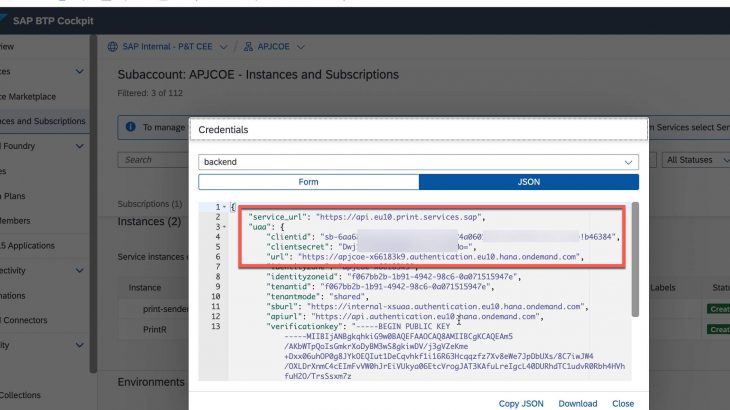
Task: Select the PrintR instance row
Action: tap(155, 329)
